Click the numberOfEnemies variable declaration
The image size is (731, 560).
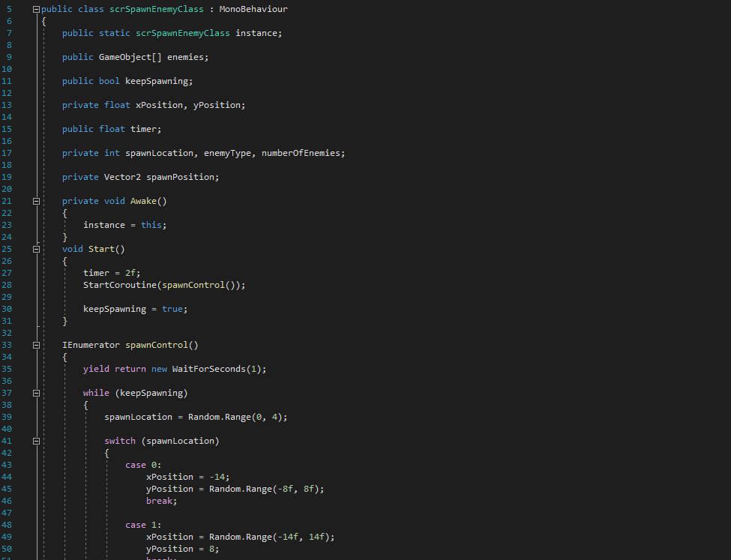point(301,153)
